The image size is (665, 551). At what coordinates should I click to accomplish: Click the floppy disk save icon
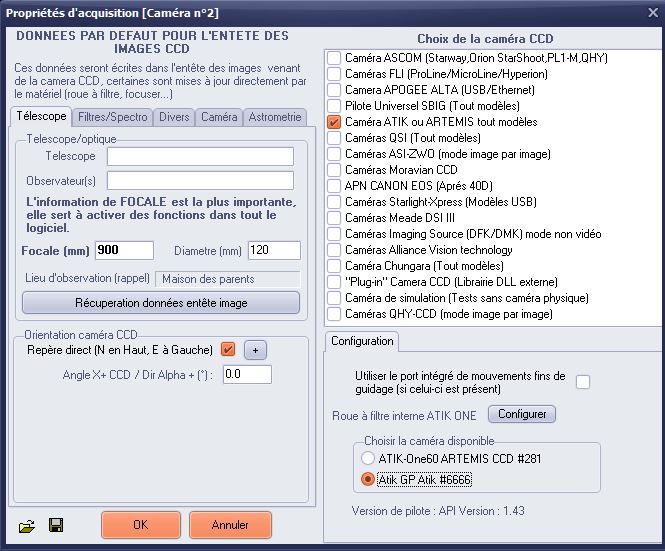point(55,525)
